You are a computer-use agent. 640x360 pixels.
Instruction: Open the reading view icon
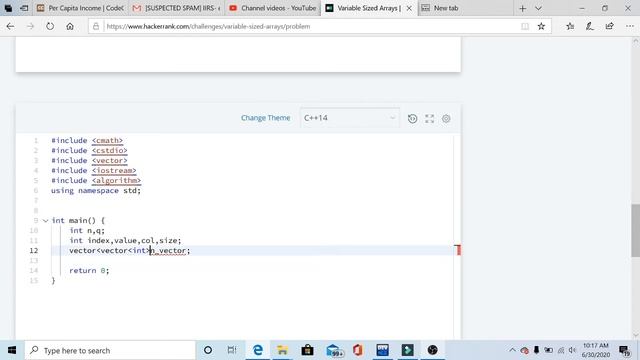click(x=525, y=26)
